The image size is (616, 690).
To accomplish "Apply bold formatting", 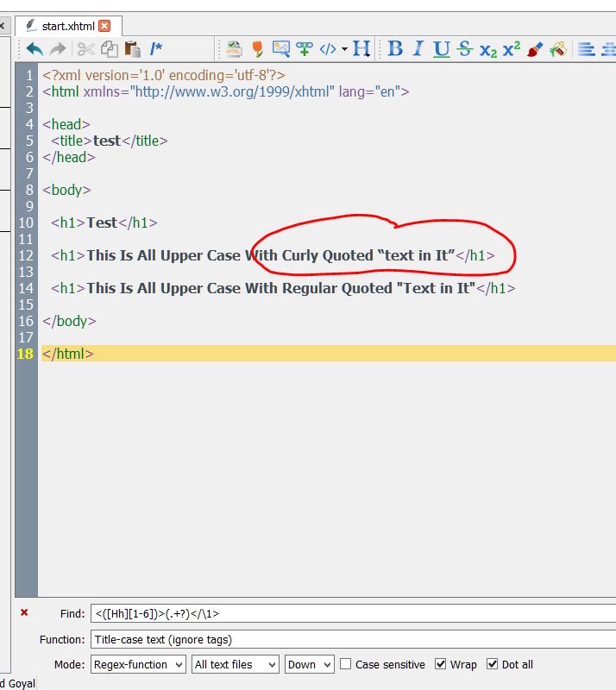I will tap(395, 48).
